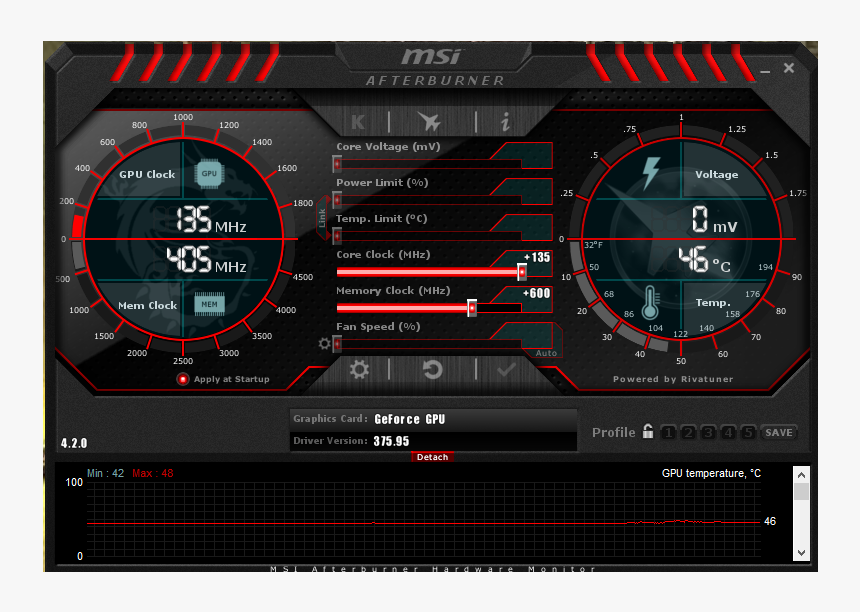
Task: Click the profile SAVE button
Action: click(x=779, y=433)
